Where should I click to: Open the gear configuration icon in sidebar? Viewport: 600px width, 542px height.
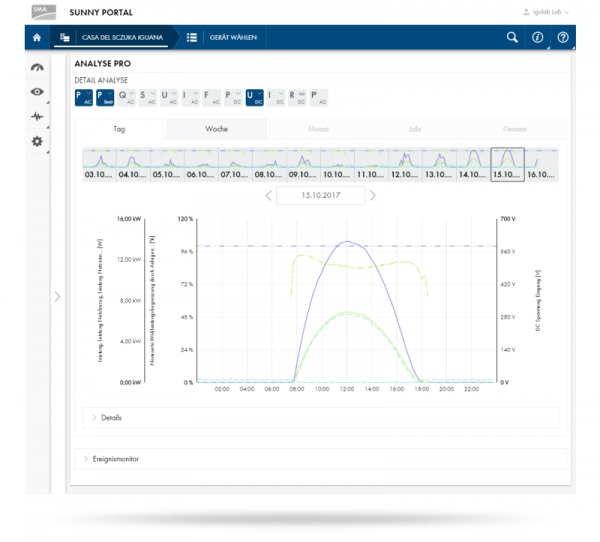coord(38,142)
